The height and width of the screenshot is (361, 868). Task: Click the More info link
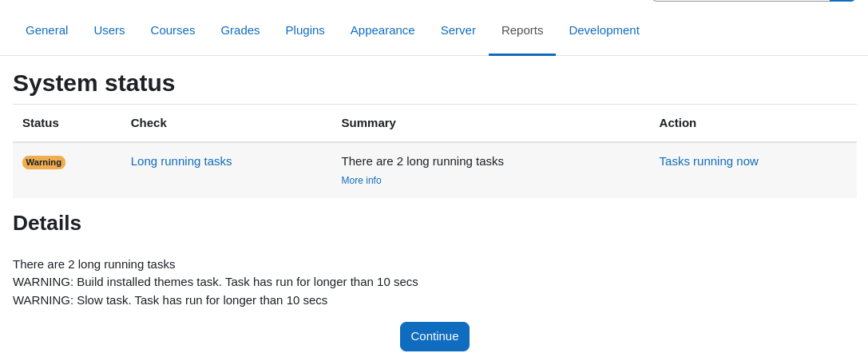361,180
